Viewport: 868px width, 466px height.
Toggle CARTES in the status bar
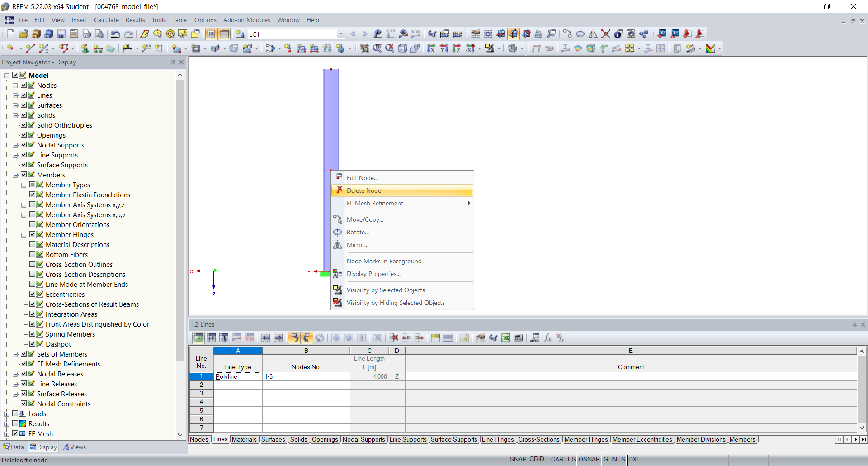click(563, 459)
